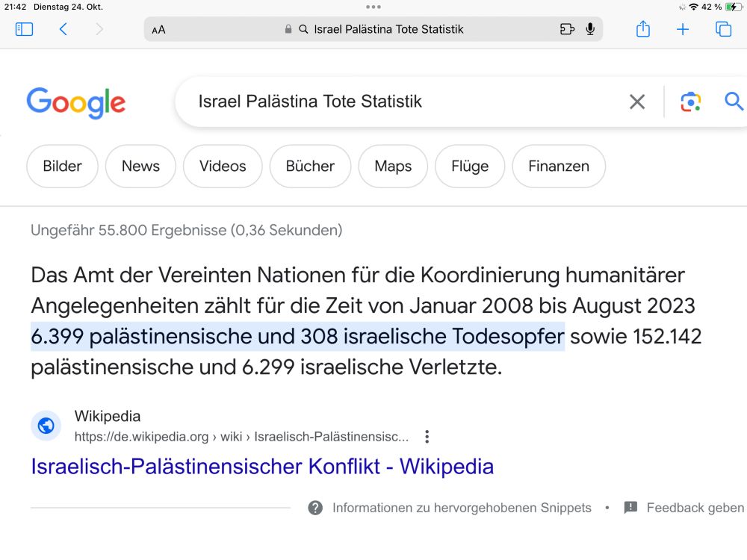
Task: Click the Wikipedia globe favicon
Action: coord(46,426)
